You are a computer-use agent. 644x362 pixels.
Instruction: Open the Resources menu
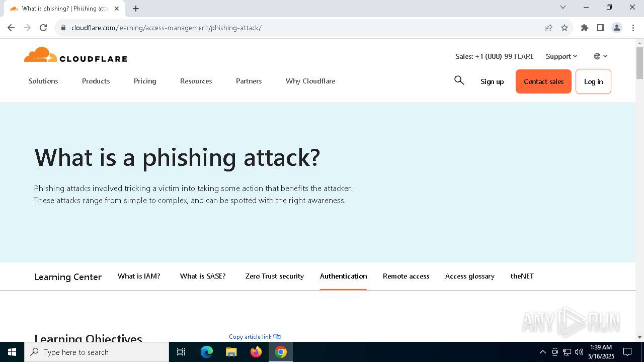196,81
